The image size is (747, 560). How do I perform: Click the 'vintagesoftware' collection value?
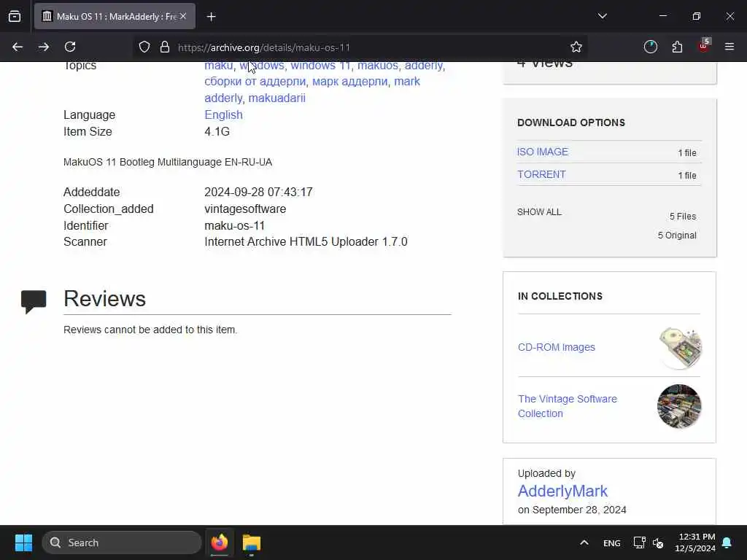245,209
